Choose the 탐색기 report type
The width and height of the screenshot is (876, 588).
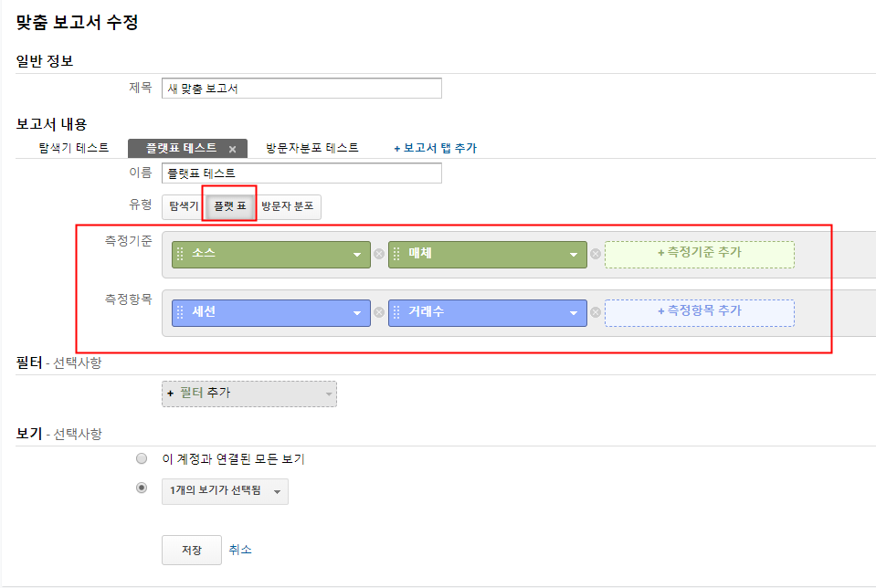pos(184,206)
